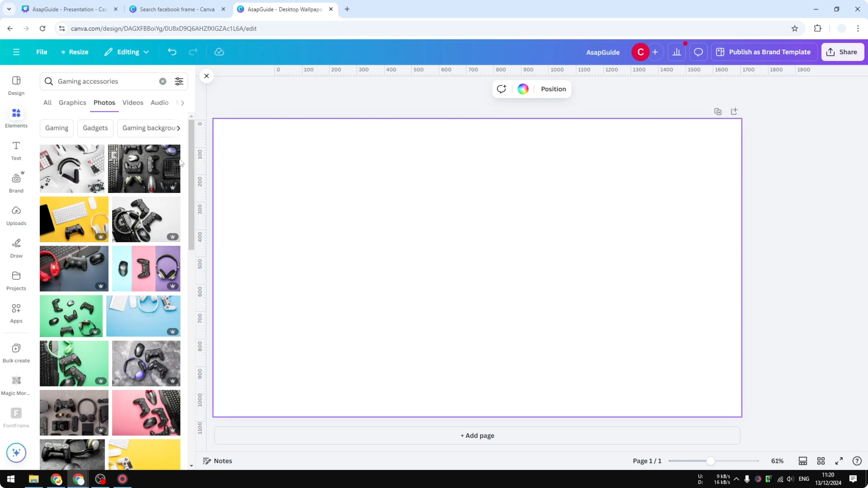The width and height of the screenshot is (868, 488).
Task: Switch to the Videos tab
Action: [x=133, y=102]
